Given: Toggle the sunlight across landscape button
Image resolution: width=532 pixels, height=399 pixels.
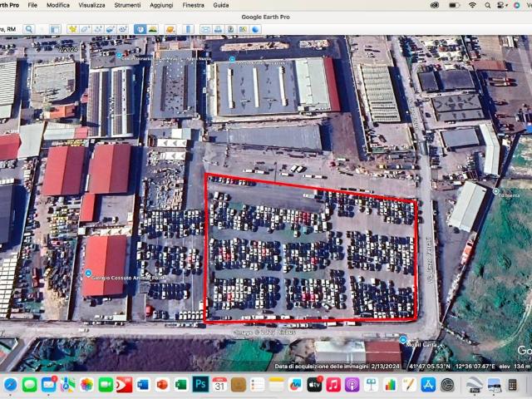Looking at the screenshot, I should pos(153,29).
